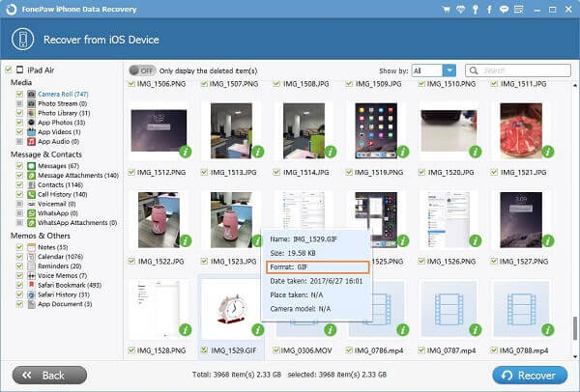580x392 pixels.
Task: Click the Recover button
Action: pos(530,376)
